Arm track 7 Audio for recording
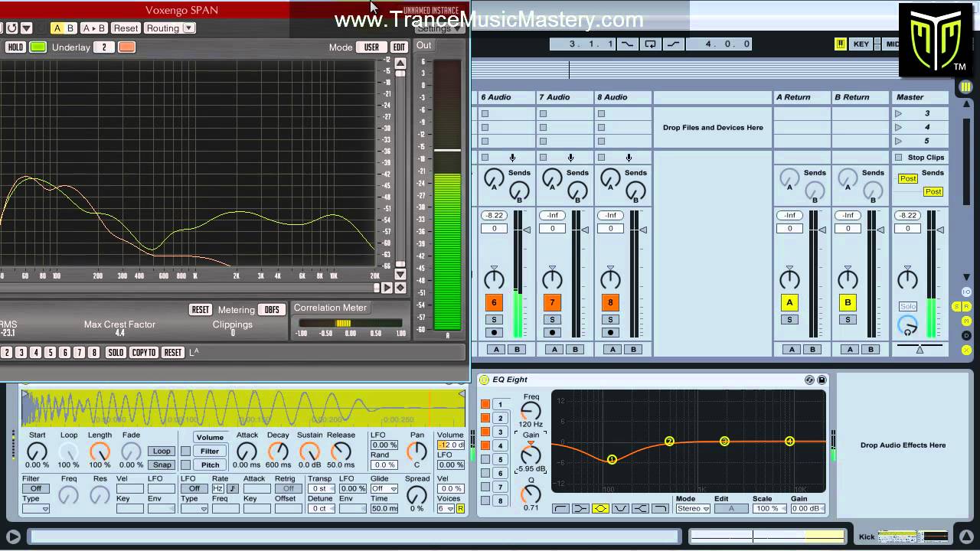980x551 pixels. [x=552, y=332]
